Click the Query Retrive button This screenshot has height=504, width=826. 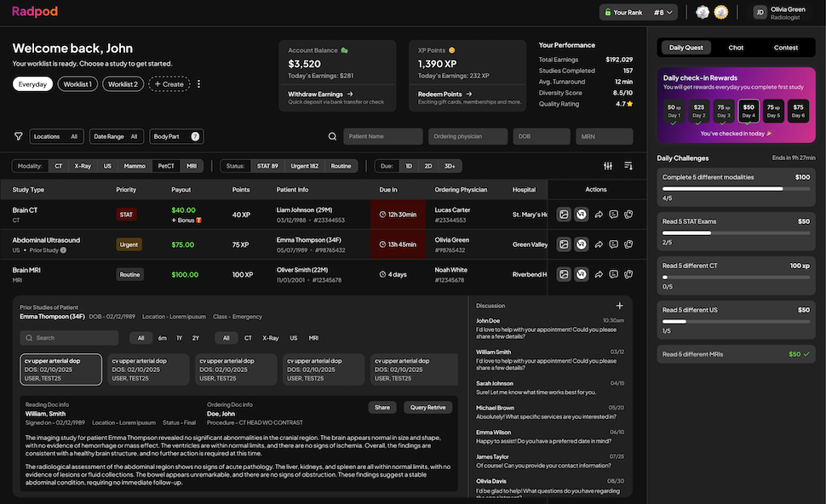(x=427, y=407)
